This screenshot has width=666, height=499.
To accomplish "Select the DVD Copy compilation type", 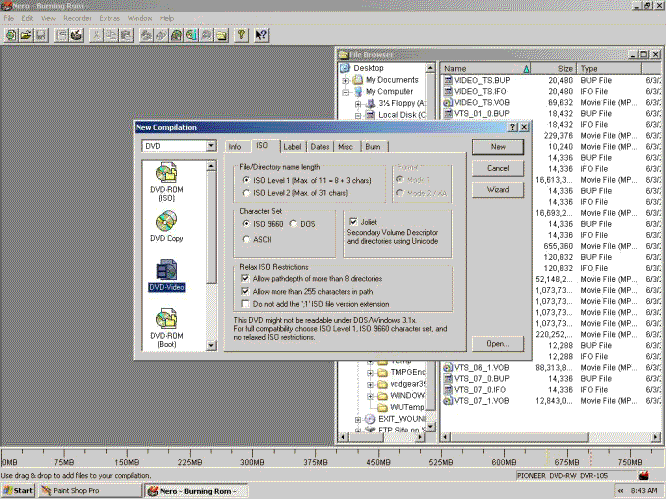I will point(166,227).
